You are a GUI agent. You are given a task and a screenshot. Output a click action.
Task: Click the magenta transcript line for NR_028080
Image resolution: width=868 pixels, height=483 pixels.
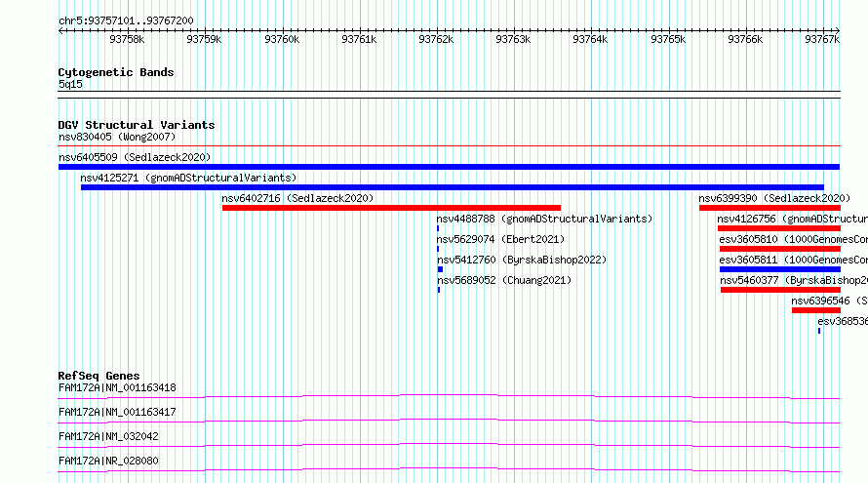pos(449,469)
